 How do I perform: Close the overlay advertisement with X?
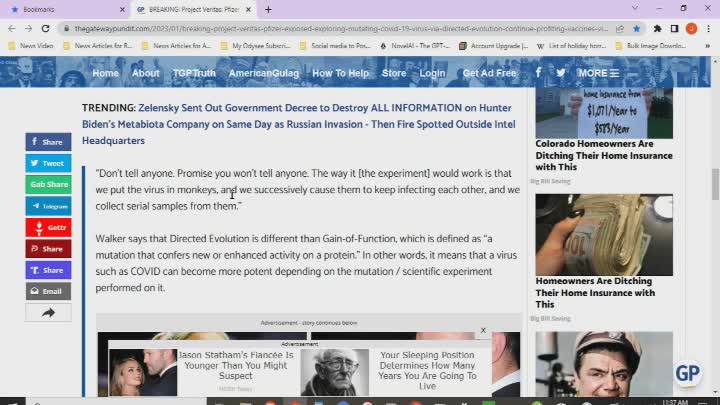[483, 330]
